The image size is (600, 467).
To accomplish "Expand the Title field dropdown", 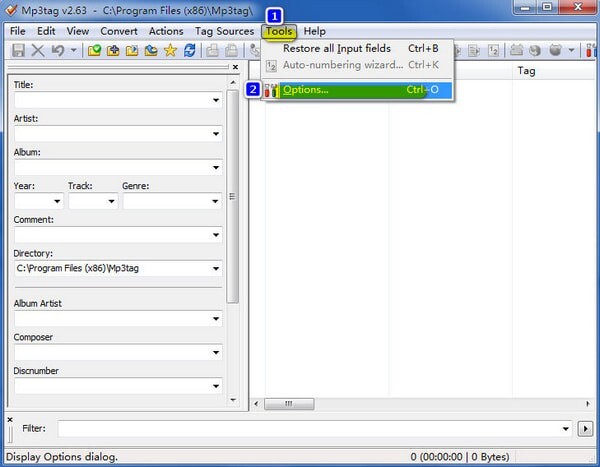I will click(216, 100).
